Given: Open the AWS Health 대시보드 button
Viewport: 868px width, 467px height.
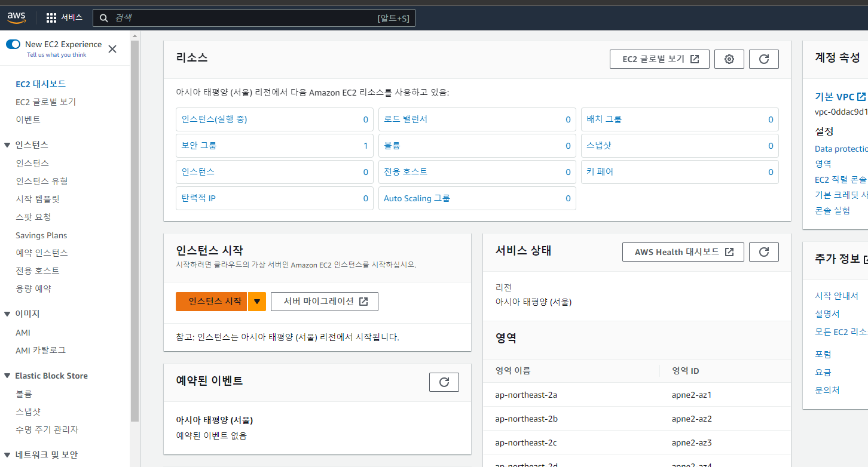Looking at the screenshot, I should pyautogui.click(x=683, y=252).
